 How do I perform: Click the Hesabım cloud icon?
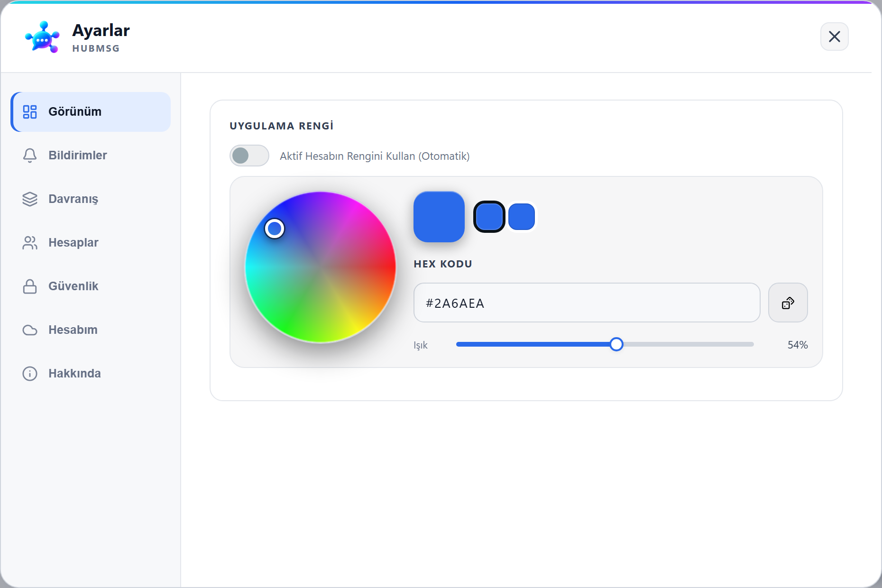click(x=30, y=330)
